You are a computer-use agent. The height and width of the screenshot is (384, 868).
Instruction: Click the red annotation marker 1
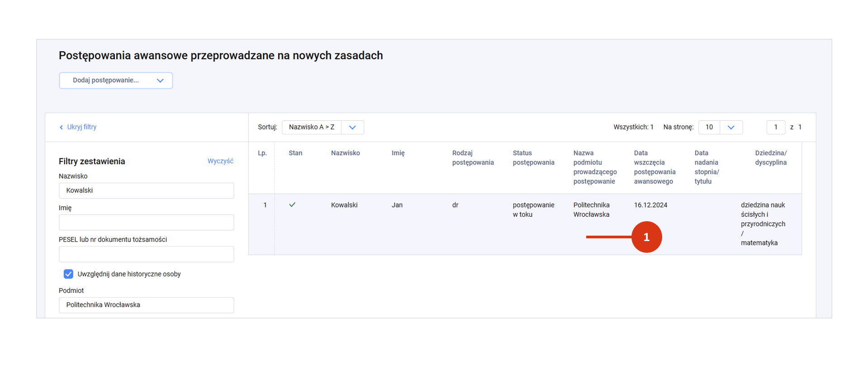646,237
